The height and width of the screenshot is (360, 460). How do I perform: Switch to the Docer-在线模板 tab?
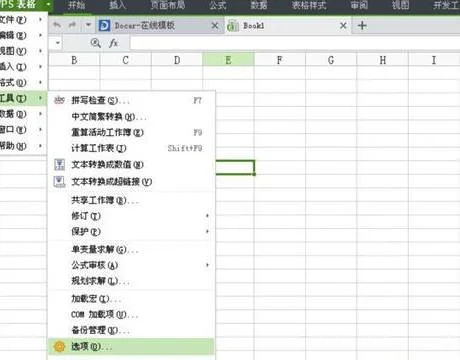(159, 26)
